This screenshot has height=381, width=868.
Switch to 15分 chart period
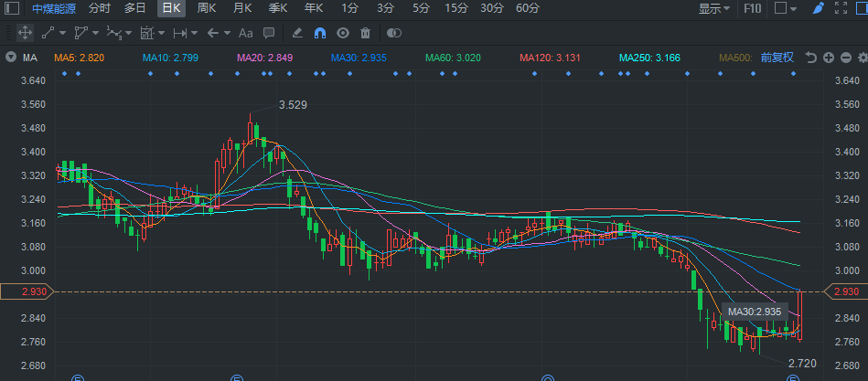coord(456,8)
